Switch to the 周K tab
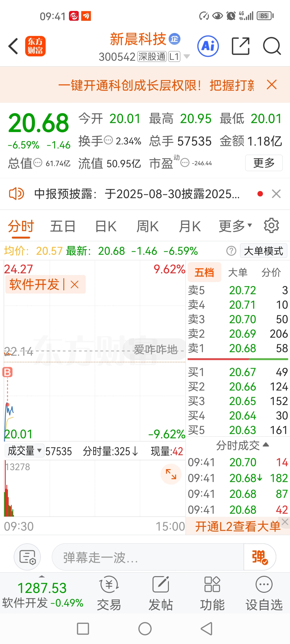290x644 pixels. [x=147, y=226]
